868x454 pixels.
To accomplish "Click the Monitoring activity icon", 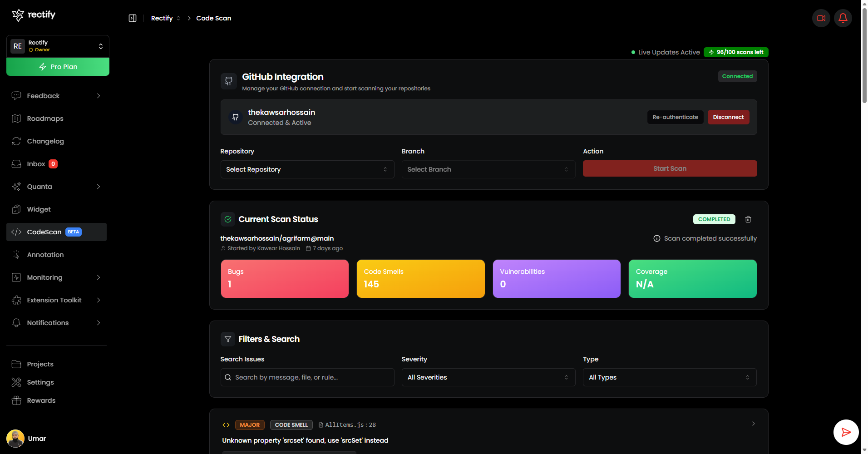I will [x=16, y=277].
